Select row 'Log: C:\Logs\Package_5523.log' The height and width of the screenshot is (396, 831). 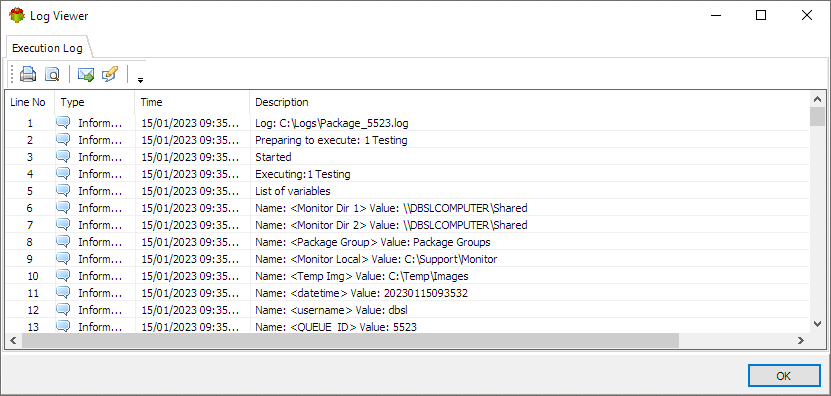[408, 123]
